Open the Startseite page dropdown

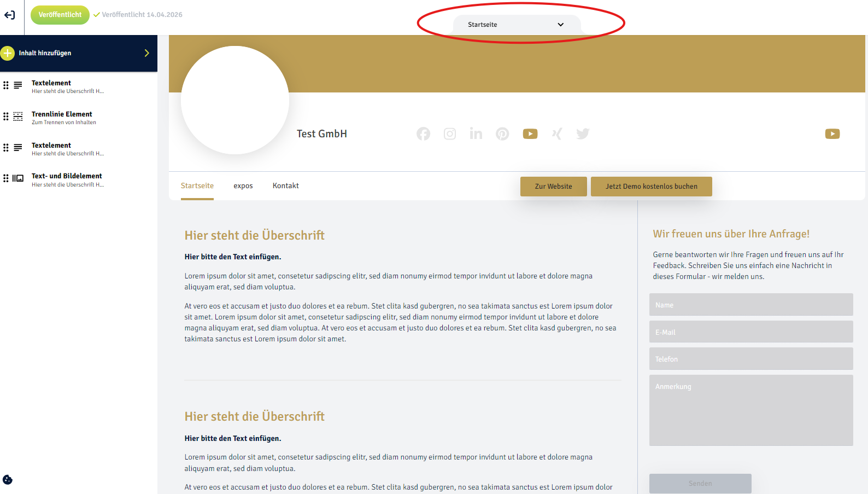click(x=517, y=25)
